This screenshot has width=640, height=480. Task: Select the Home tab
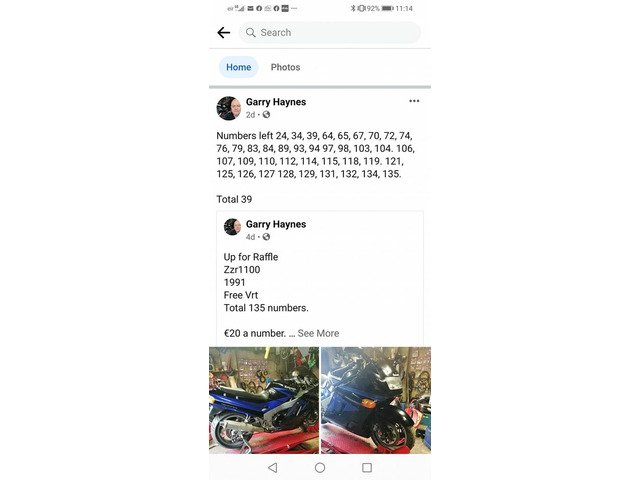point(238,67)
